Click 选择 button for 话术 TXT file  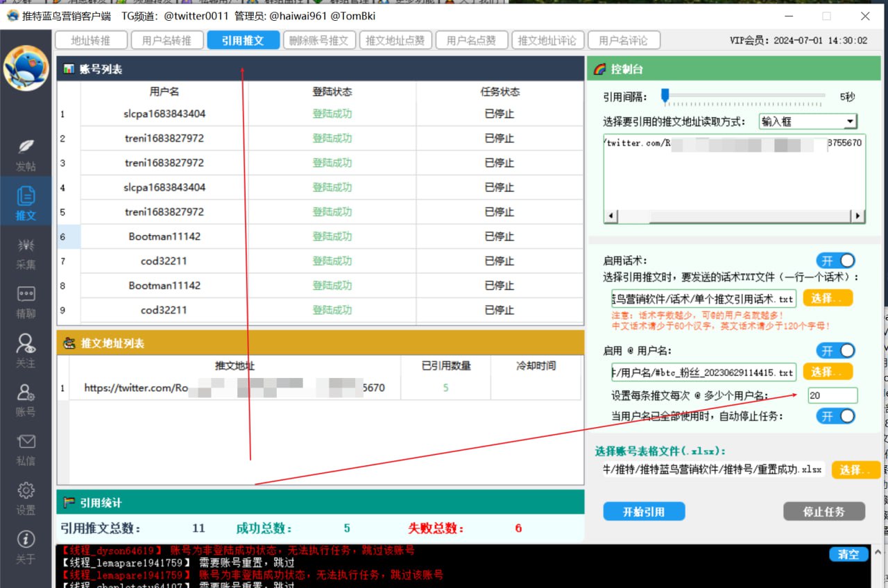click(x=828, y=298)
